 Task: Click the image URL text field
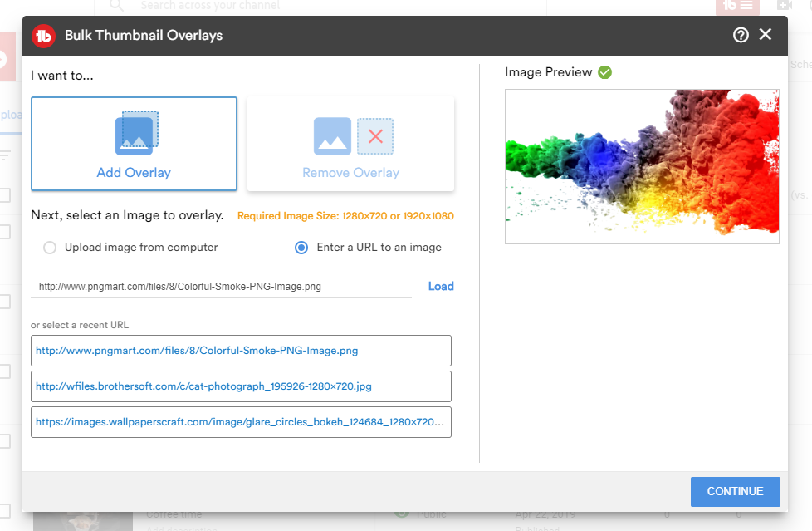pos(221,287)
